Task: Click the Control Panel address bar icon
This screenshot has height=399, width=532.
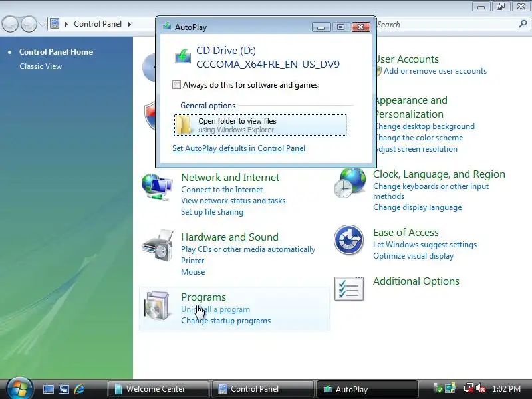Action: click(x=55, y=24)
